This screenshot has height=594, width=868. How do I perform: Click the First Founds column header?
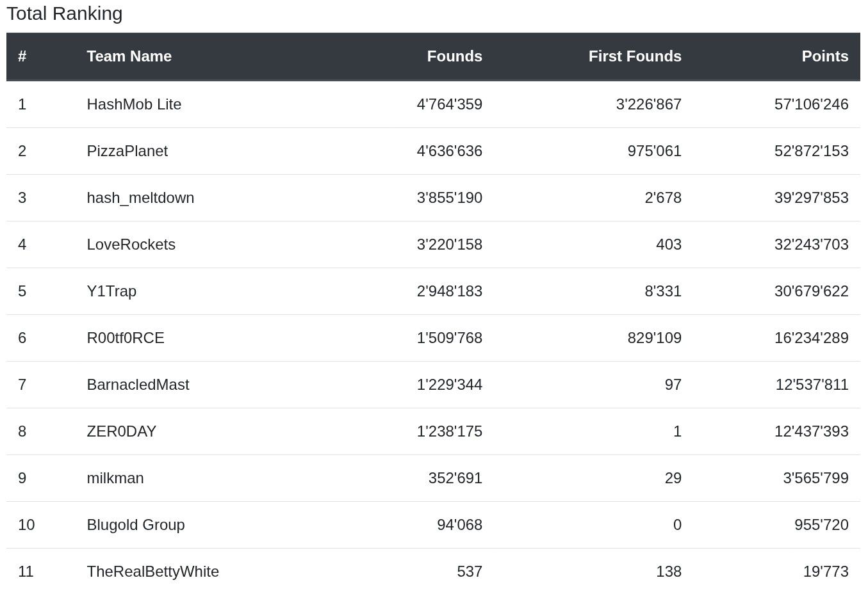pyautogui.click(x=634, y=56)
